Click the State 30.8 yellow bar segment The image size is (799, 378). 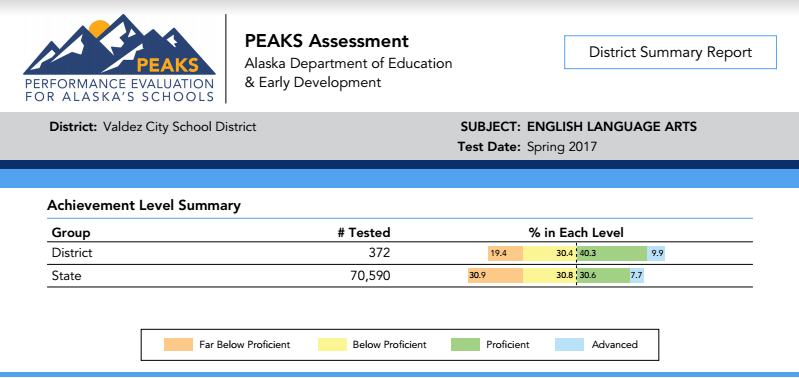[550, 276]
